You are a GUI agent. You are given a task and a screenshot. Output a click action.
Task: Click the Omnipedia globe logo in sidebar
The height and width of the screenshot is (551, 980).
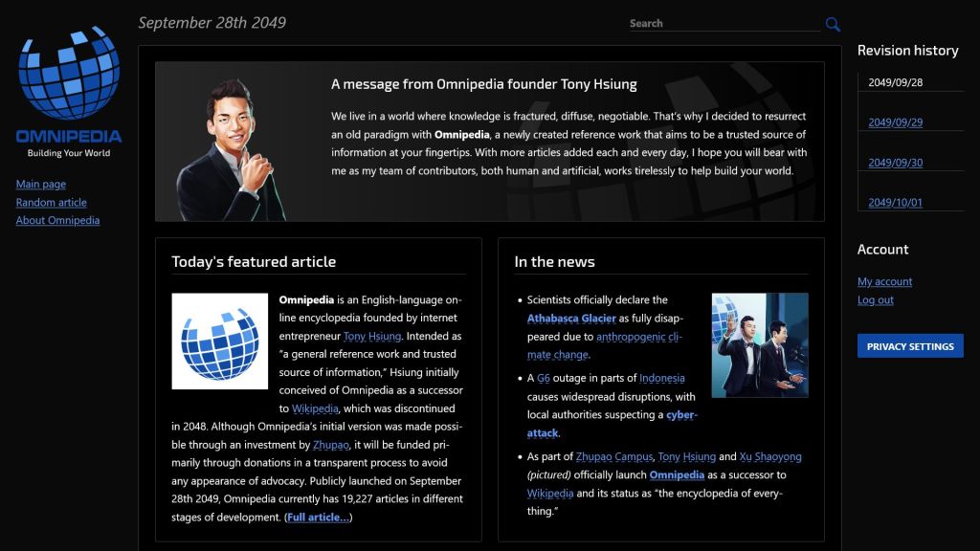pos(69,73)
